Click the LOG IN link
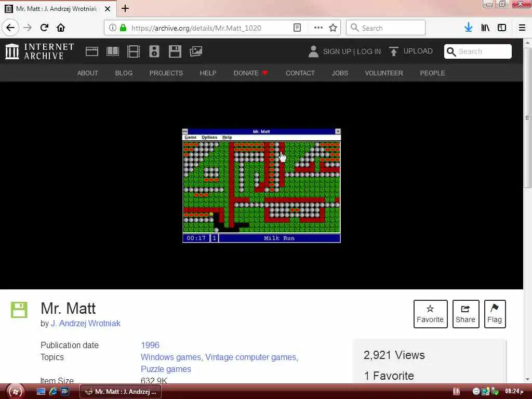Viewport: 532px width, 399px height. [368, 51]
